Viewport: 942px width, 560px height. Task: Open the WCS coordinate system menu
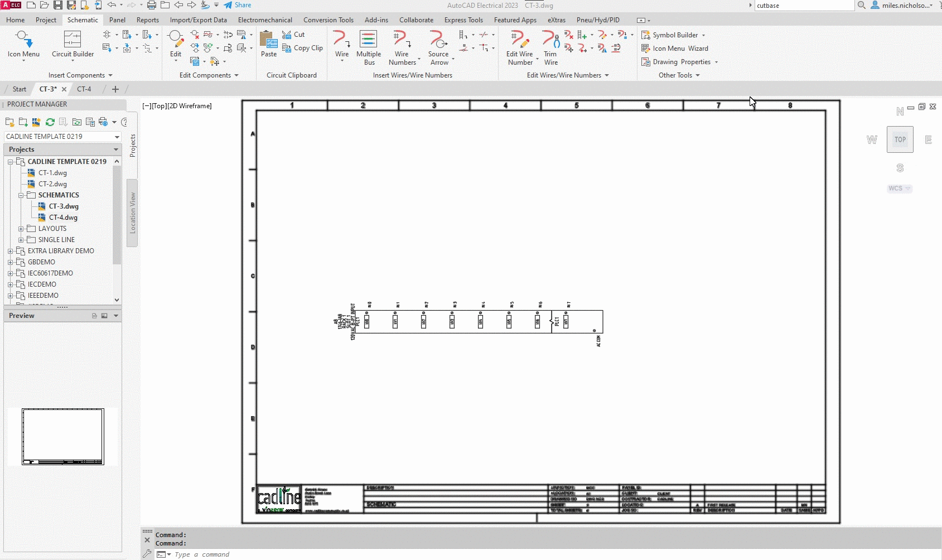tap(899, 189)
